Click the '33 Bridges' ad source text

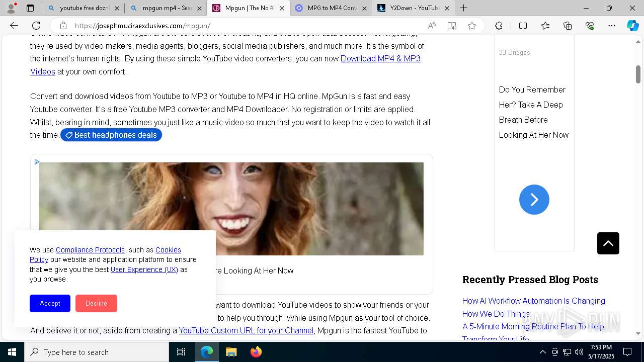[x=514, y=52]
